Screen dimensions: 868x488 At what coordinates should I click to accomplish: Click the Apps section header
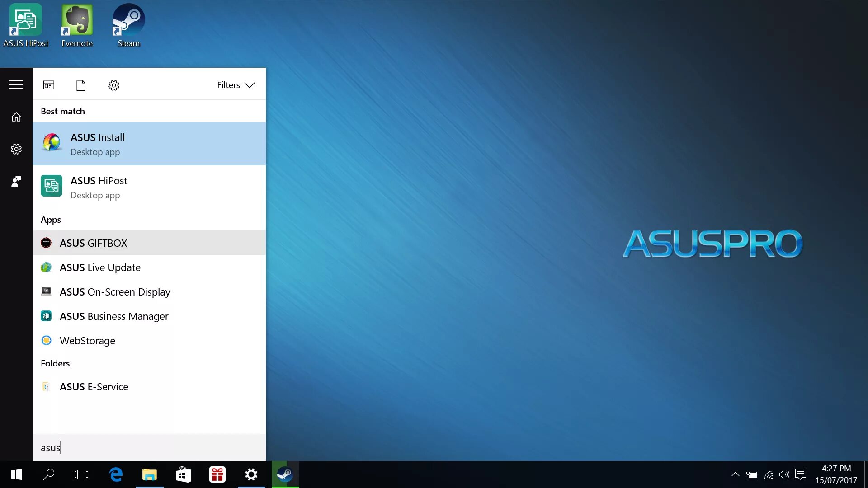[x=51, y=220]
